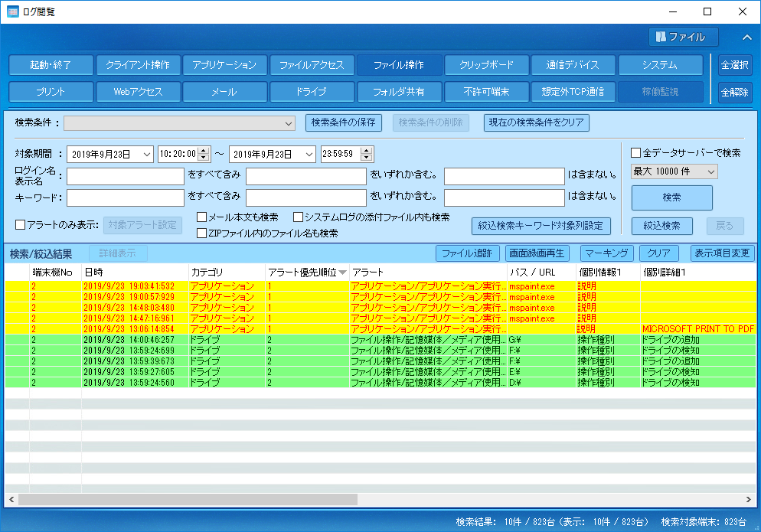This screenshot has width=761, height=532.
Task: Toggle the Webアクセス log category
Action: (x=138, y=92)
